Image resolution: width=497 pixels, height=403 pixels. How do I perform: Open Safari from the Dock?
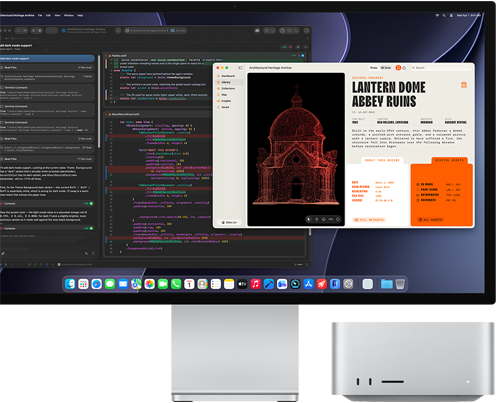coord(97,284)
